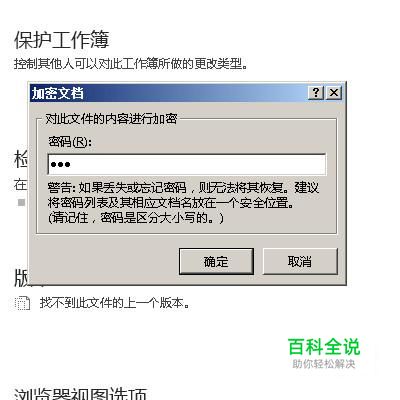Click the 请记住 密码是区分大小写的 note
The height and width of the screenshot is (400, 400).
point(136,218)
